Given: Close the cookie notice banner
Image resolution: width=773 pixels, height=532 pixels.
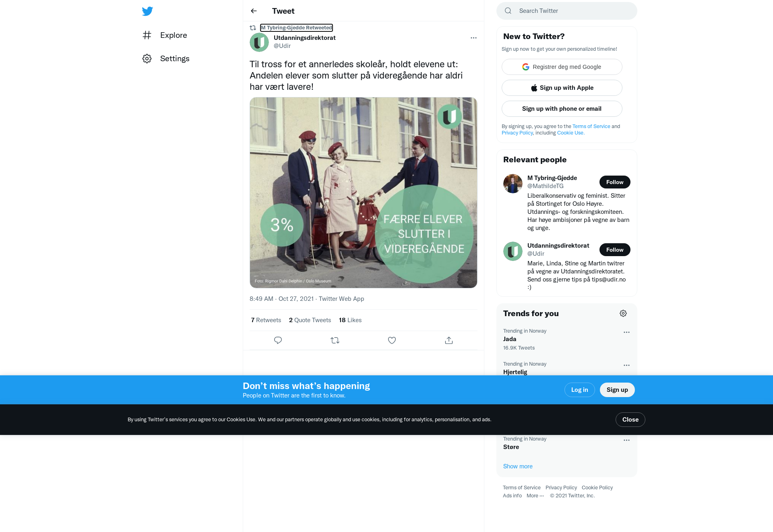Looking at the screenshot, I should [630, 420].
